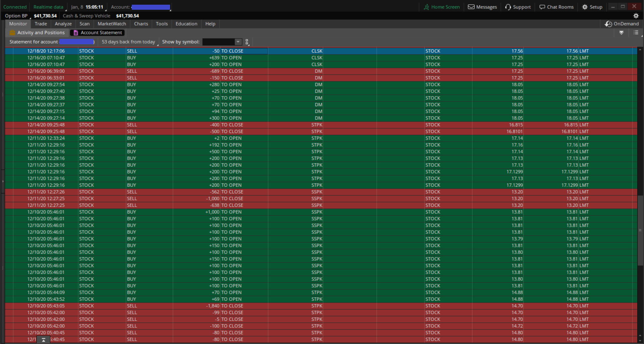Click the '16.815 LMT' order price
The width and height of the screenshot is (644, 344).
coord(576,125)
